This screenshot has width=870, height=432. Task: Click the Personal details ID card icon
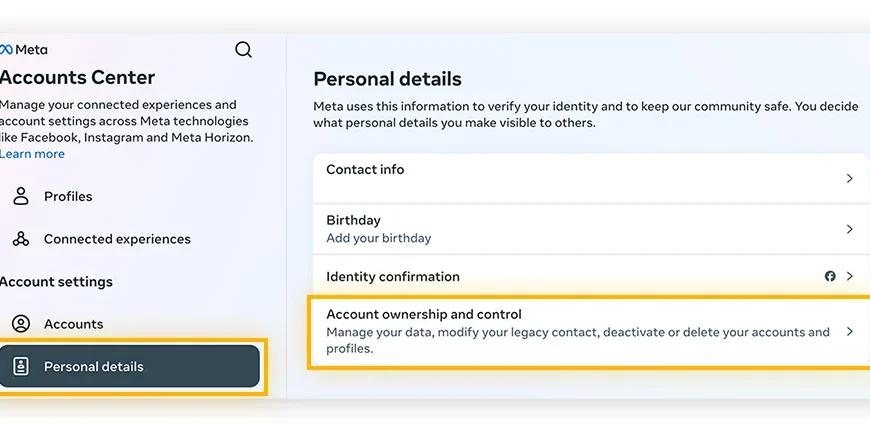coord(21,367)
